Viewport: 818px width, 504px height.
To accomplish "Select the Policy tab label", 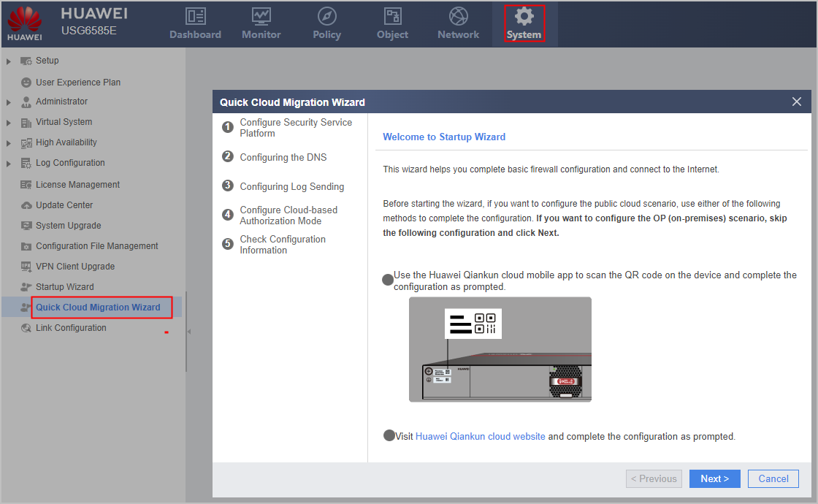I will click(327, 34).
